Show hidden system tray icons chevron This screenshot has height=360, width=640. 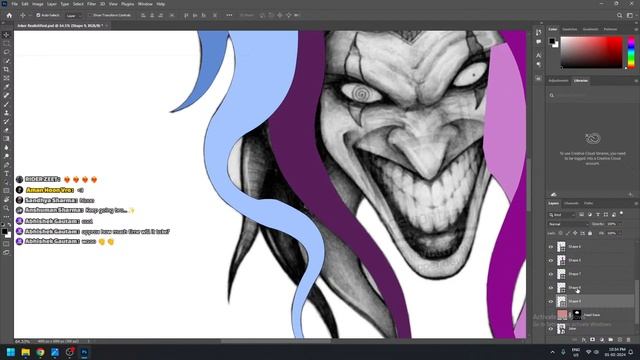pos(553,352)
